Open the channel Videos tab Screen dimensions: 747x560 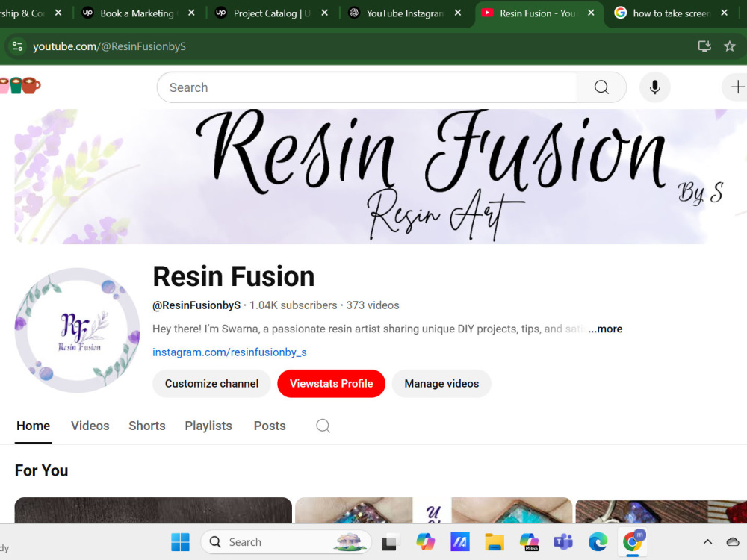pos(90,426)
